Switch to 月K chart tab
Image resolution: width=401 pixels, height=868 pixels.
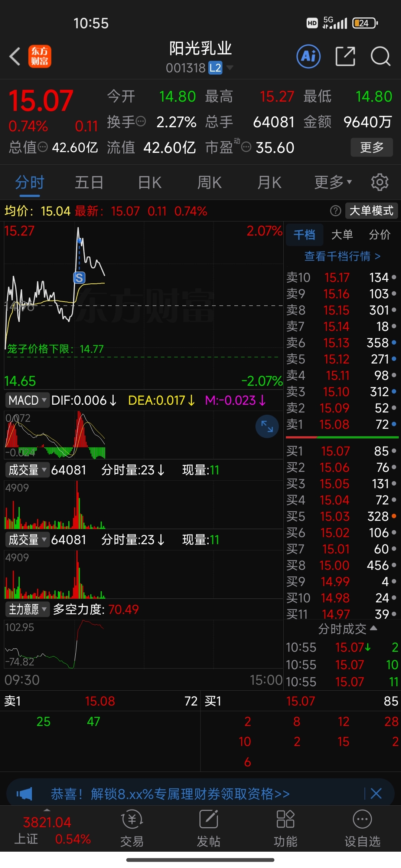click(270, 183)
